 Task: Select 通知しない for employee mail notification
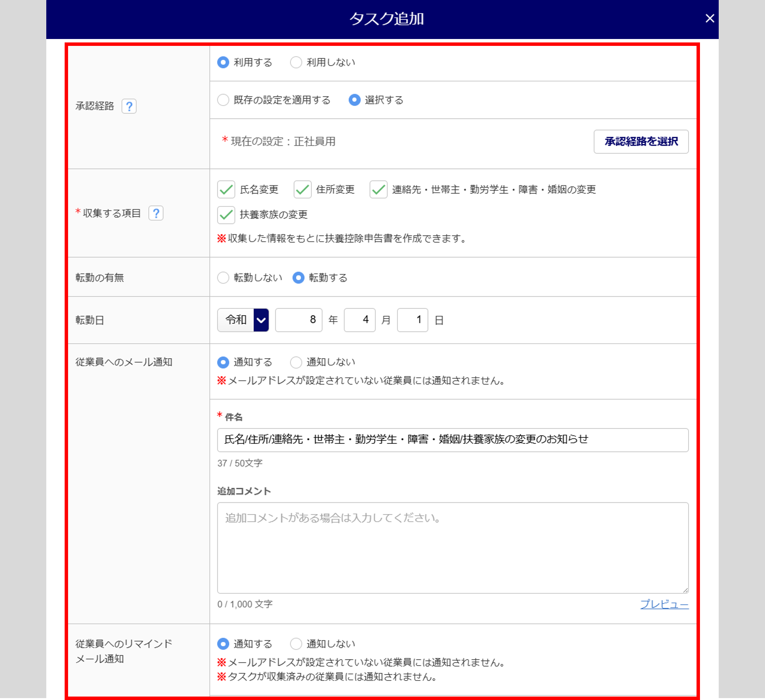(296, 362)
